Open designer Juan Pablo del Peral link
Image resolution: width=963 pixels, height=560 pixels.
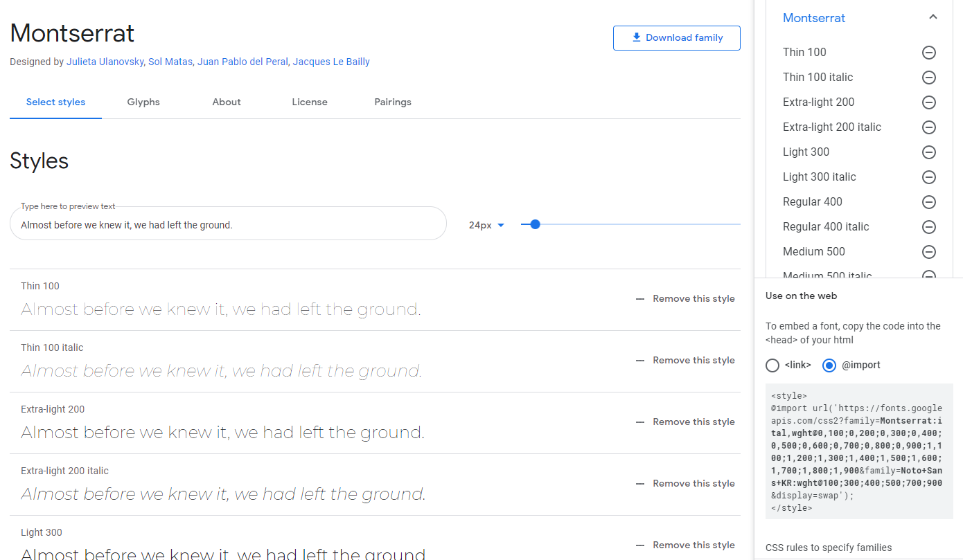(242, 62)
